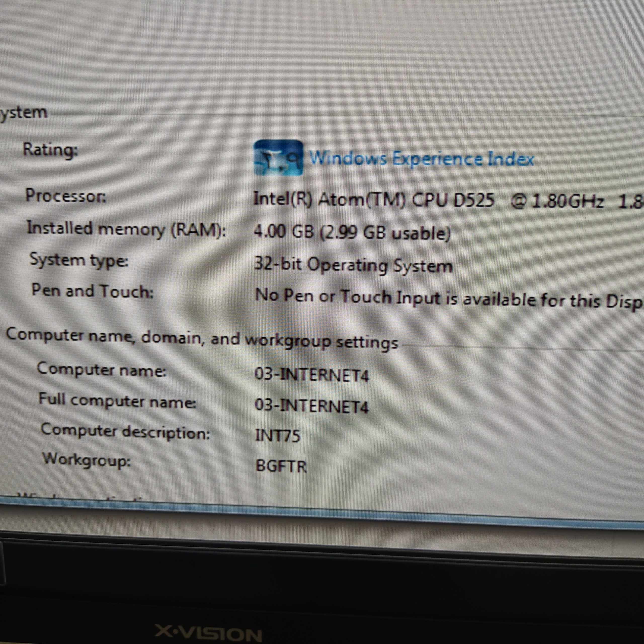Open the Windows Experience Index link
This screenshot has width=644, height=644.
click(421, 159)
